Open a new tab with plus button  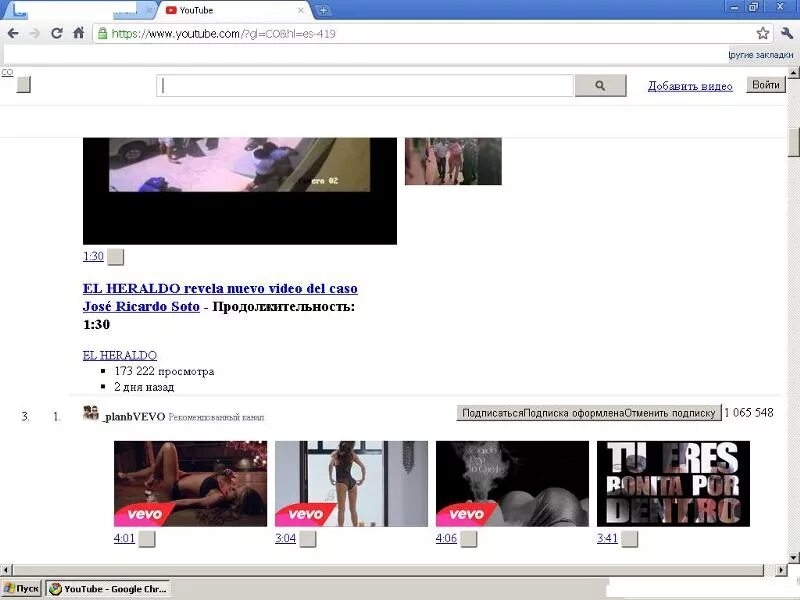[323, 10]
